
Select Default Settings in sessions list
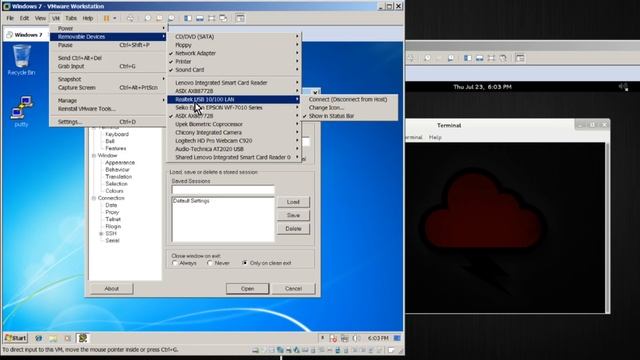191,201
